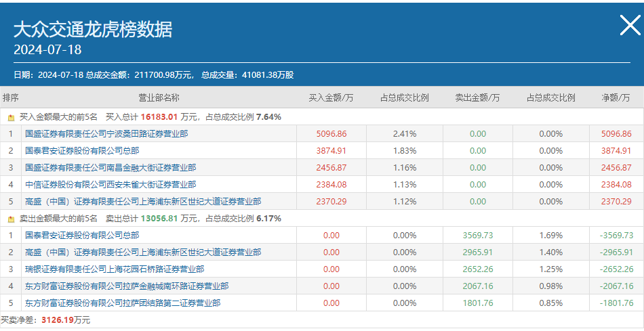644x331 pixels.
Task: Close the 大众交通龙虎榜数据 popup with the X
Action: [x=630, y=25]
